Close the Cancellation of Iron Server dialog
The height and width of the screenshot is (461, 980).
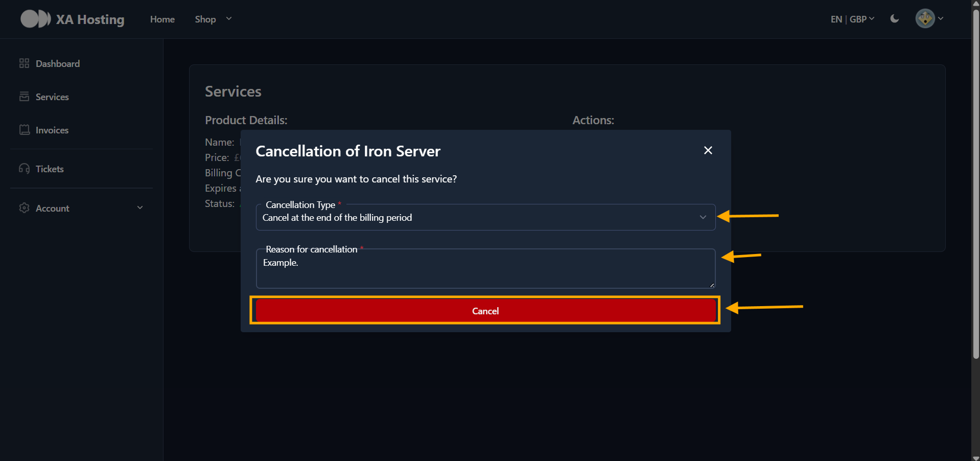point(708,150)
